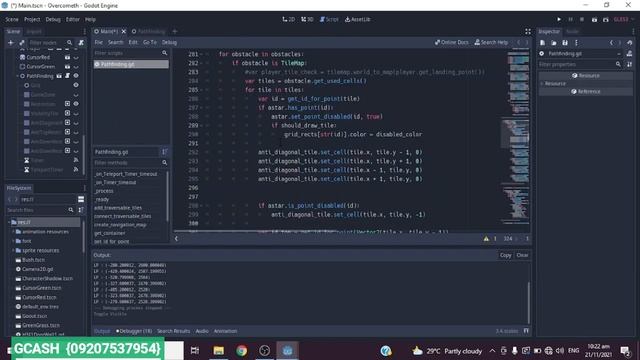Toggle visibility of Restriction node
The image size is (640, 360).
click(76, 104)
